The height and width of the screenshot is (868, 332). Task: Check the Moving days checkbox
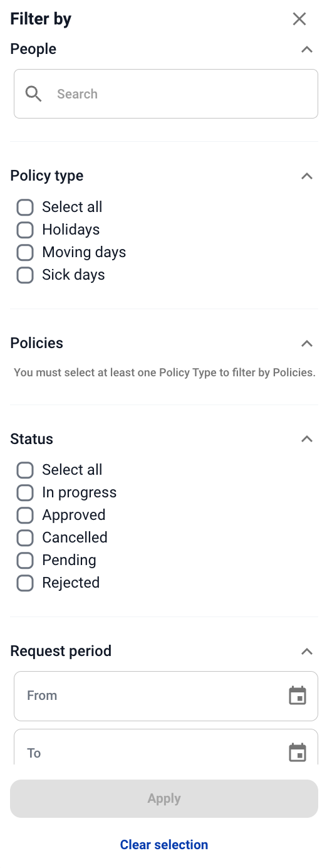click(x=25, y=252)
